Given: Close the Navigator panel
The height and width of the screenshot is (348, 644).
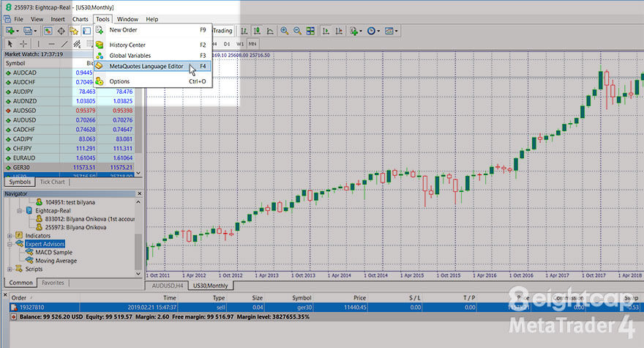Looking at the screenshot, I should point(139,193).
